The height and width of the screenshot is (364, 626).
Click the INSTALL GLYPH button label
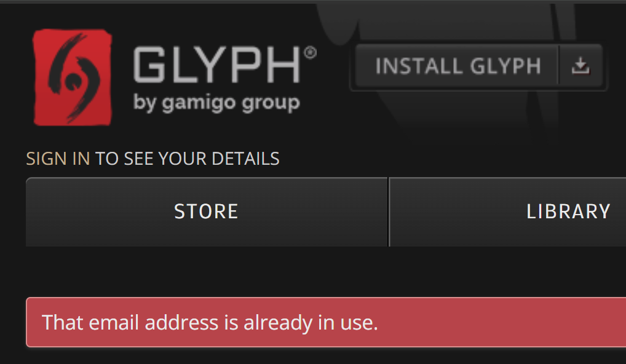(458, 66)
